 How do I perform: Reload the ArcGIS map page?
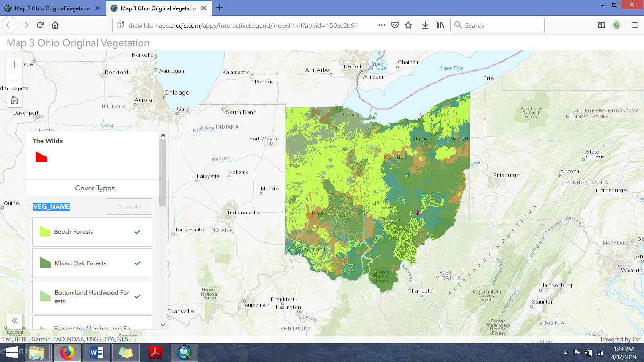coord(40,25)
